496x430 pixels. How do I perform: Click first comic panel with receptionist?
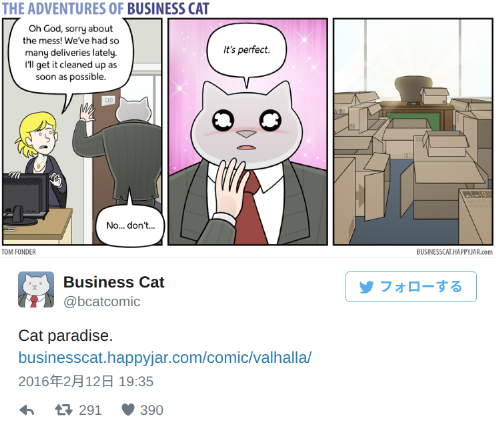pos(82,132)
